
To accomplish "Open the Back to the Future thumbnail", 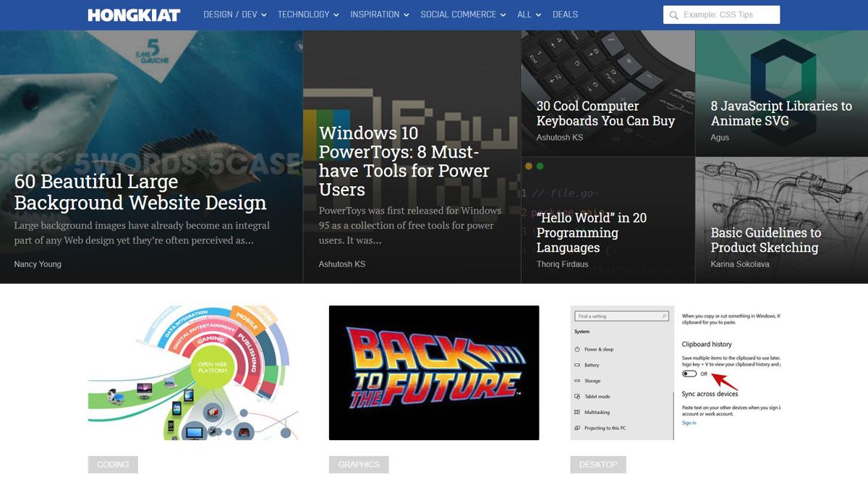I will point(434,373).
